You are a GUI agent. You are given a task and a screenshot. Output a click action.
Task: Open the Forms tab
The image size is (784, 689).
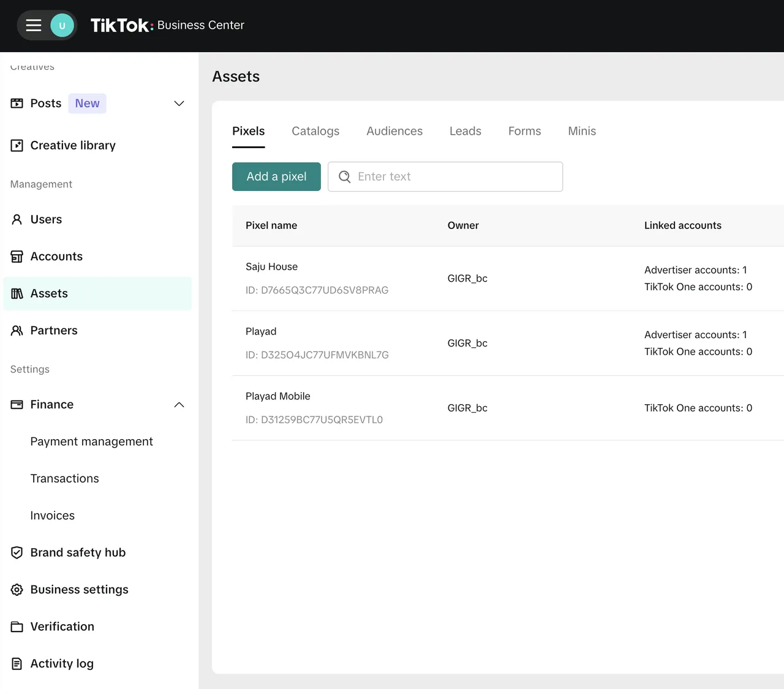525,131
